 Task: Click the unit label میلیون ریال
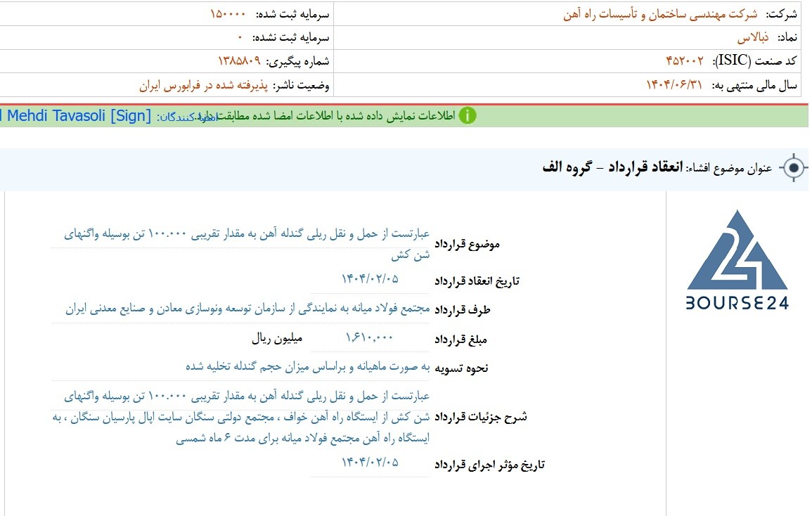click(277, 339)
